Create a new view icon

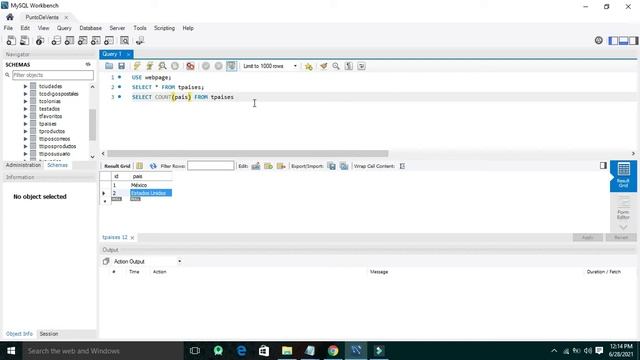pos(82,40)
